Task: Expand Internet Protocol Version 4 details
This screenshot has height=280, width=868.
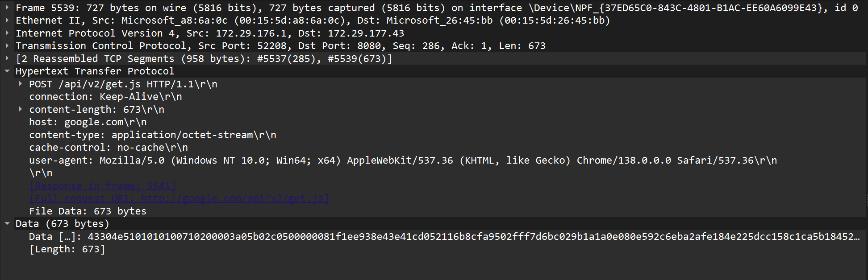Action: coord(7,33)
